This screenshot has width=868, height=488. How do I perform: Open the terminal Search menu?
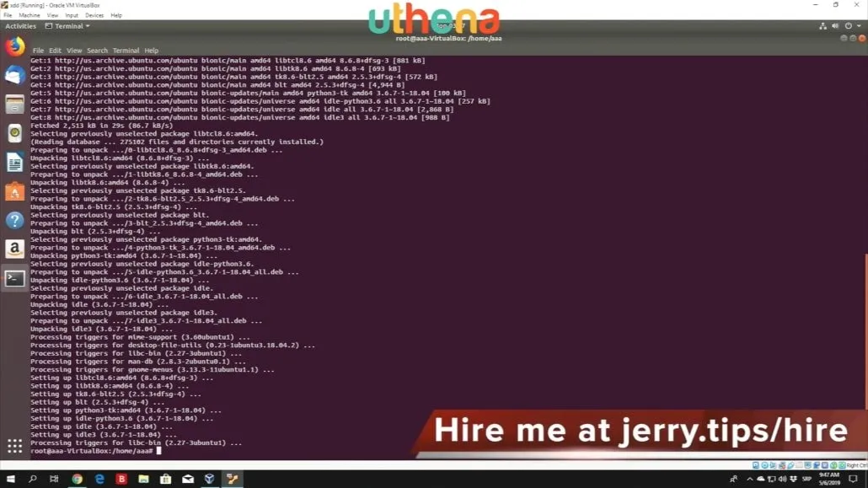[97, 51]
